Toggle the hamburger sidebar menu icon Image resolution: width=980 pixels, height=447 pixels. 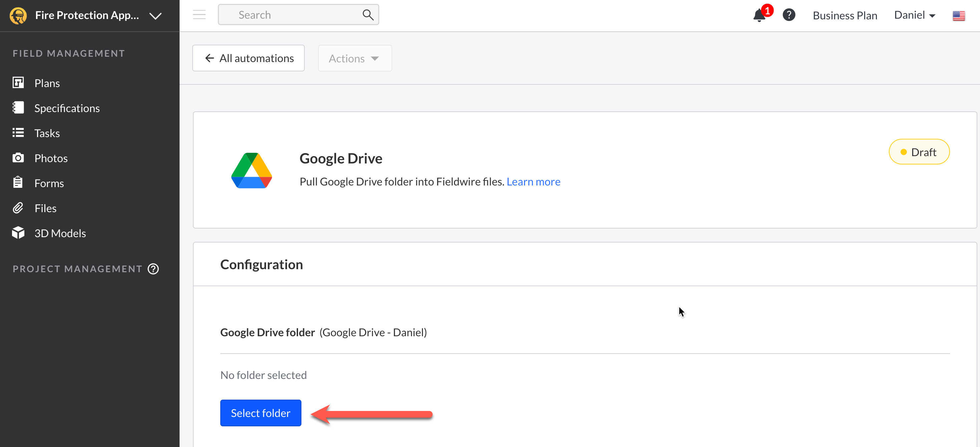199,15
